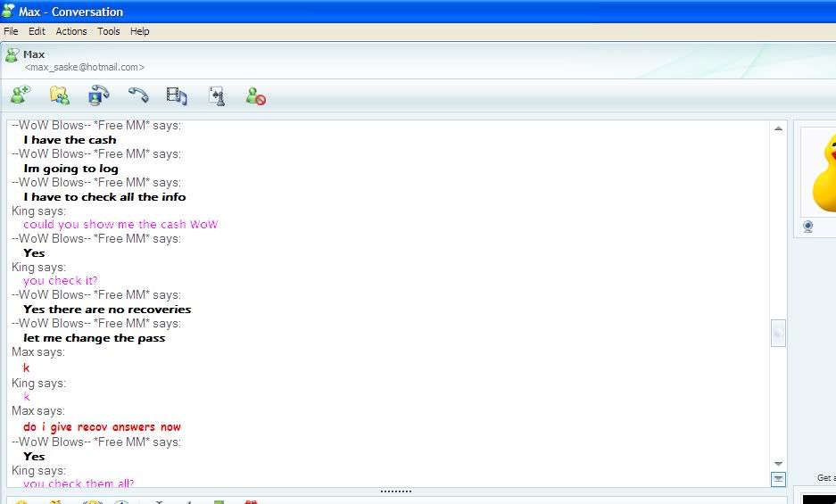Image resolution: width=836 pixels, height=504 pixels.
Task: Block this contact with the block icon
Action: point(256,96)
